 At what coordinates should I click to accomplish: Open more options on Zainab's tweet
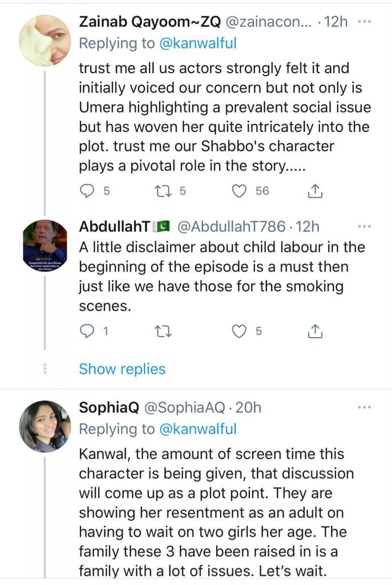coord(364,22)
